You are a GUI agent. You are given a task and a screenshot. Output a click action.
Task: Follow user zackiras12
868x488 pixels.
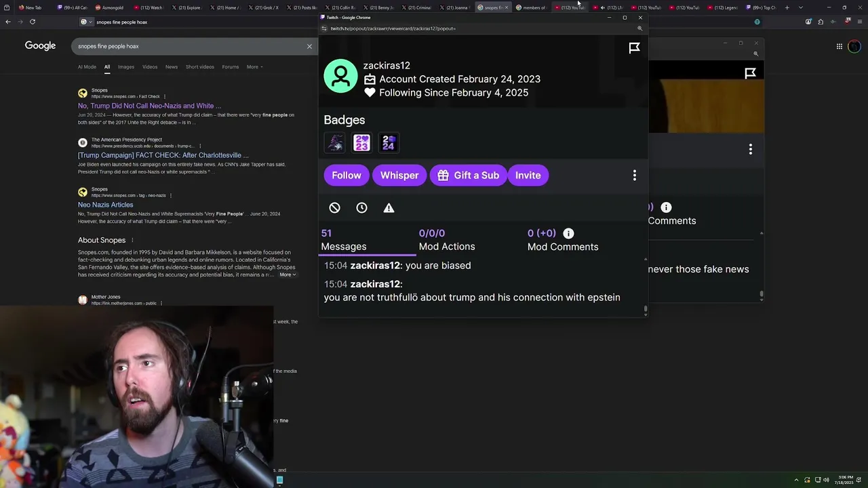tap(347, 176)
